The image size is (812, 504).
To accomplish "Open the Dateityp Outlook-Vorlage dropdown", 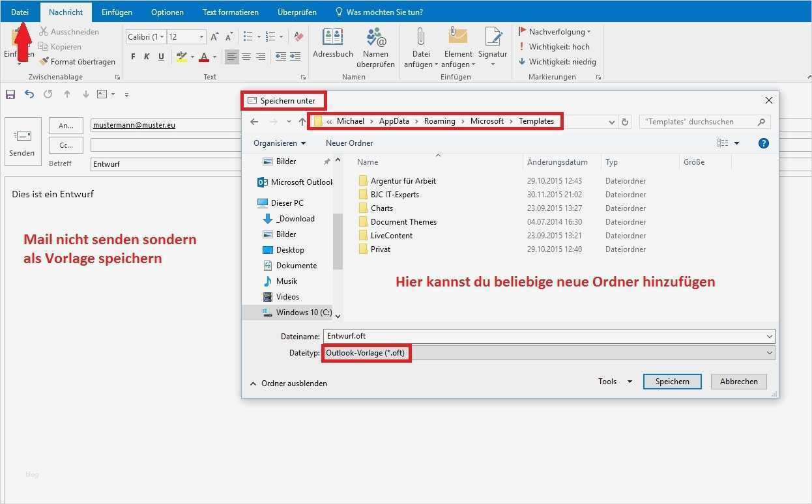I will 769,352.
